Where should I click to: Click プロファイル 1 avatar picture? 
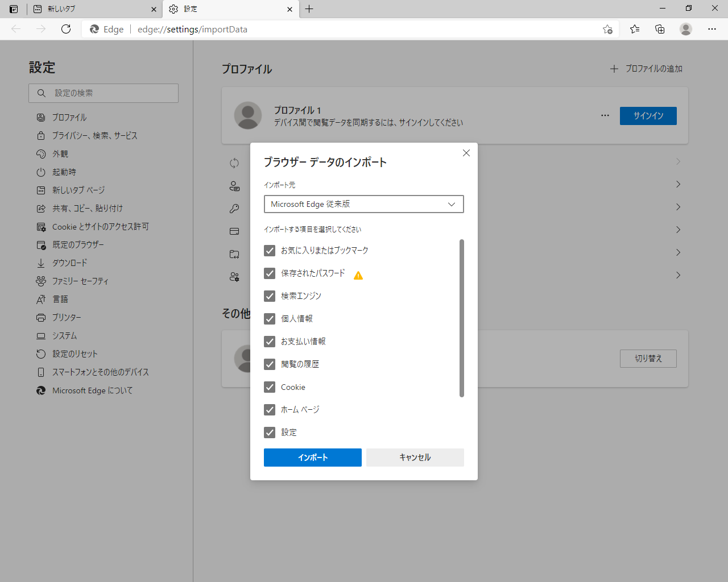pos(248,115)
